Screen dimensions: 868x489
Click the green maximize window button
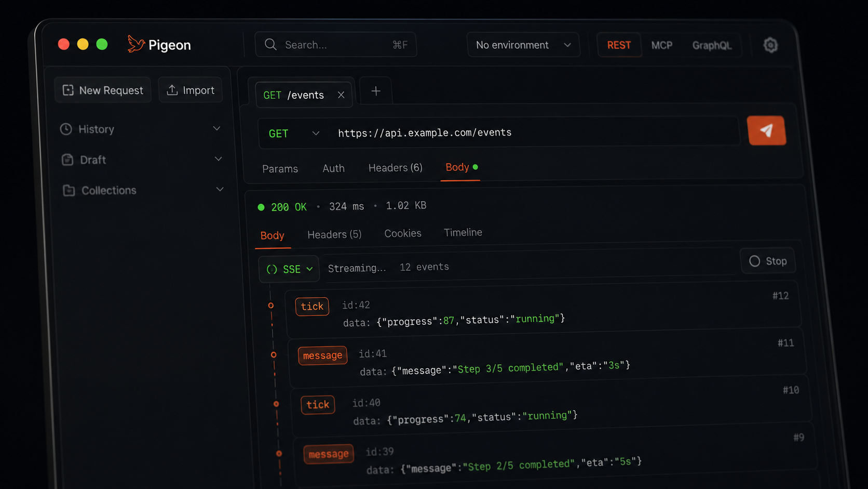coord(102,44)
